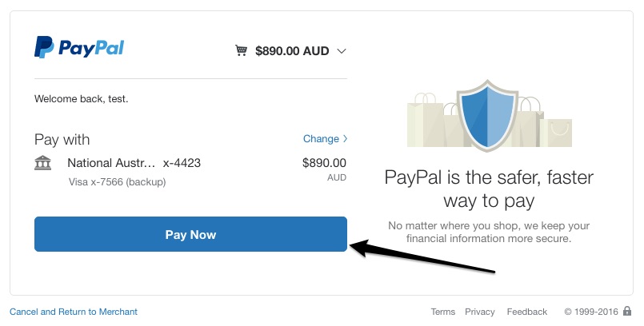Screen dimensions: 644x326
Task: Click the shopping cart icon
Action: [x=241, y=50]
